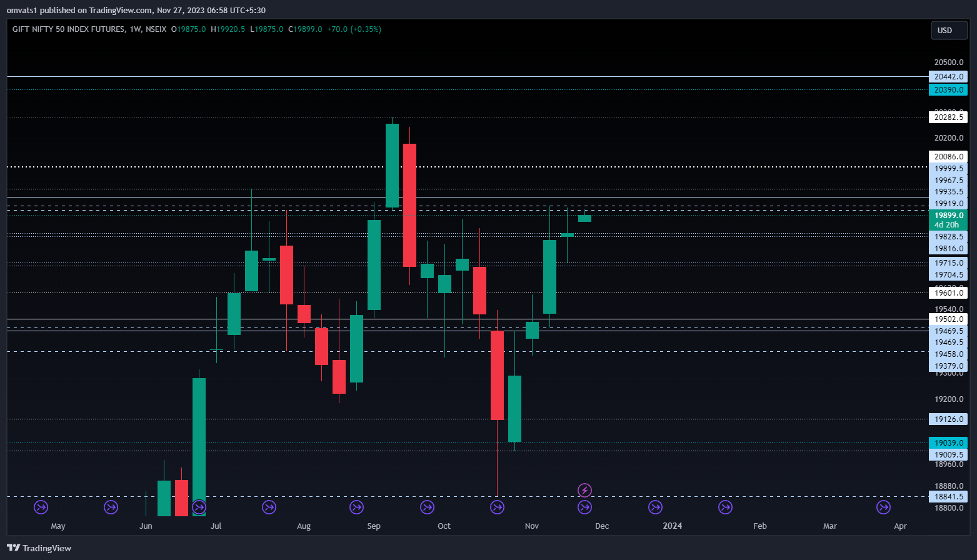Click the low value L19875.0
The image size is (977, 560).
[266, 29]
